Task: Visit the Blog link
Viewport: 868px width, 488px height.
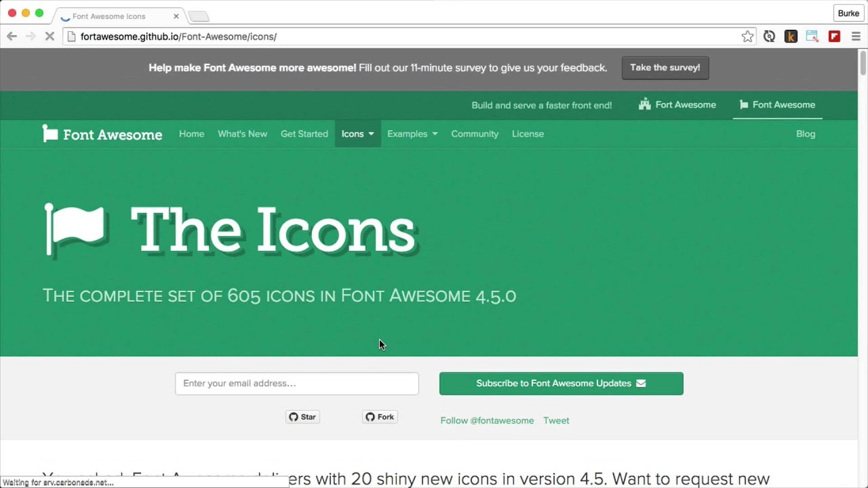Action: pyautogui.click(x=806, y=134)
